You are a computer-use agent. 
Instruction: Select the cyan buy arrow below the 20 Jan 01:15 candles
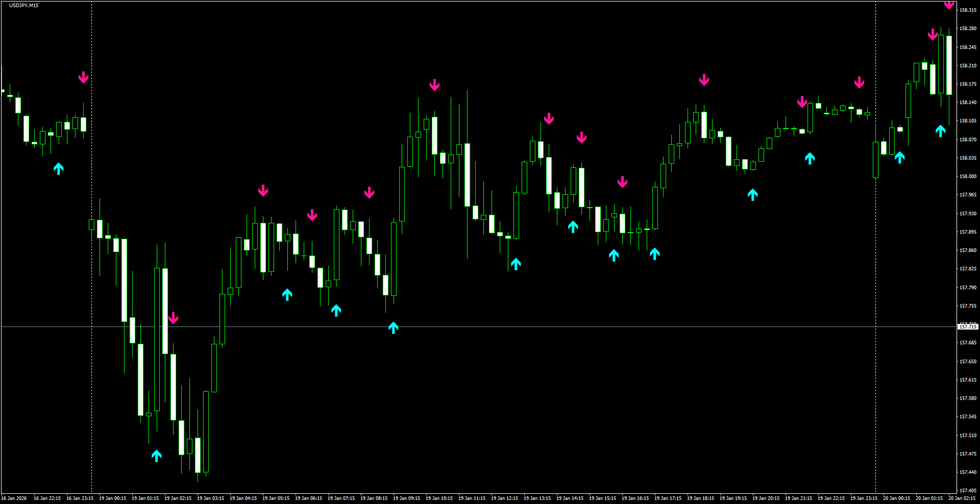[941, 131]
